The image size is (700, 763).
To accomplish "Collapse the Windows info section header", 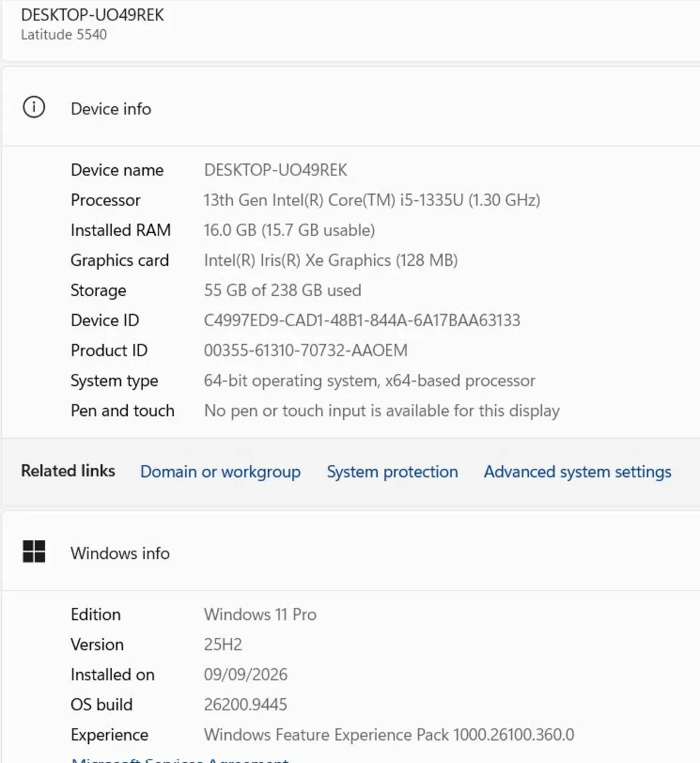I will point(350,551).
